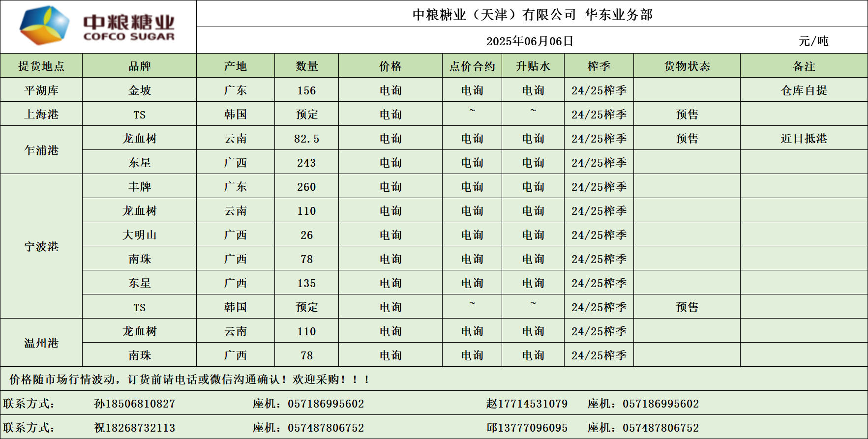This screenshot has height=439, width=868.
Task: Select 龙血树 in the 82.5 quantity row
Action: pos(140,138)
